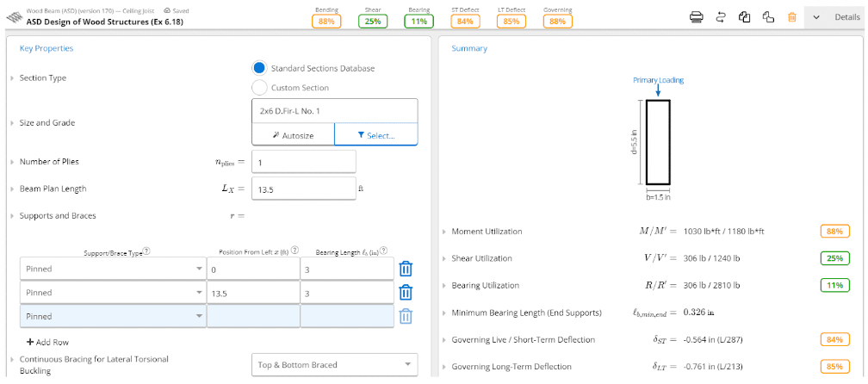
Task: Click the 85% long-term deflection badge in Summary
Action: point(834,367)
